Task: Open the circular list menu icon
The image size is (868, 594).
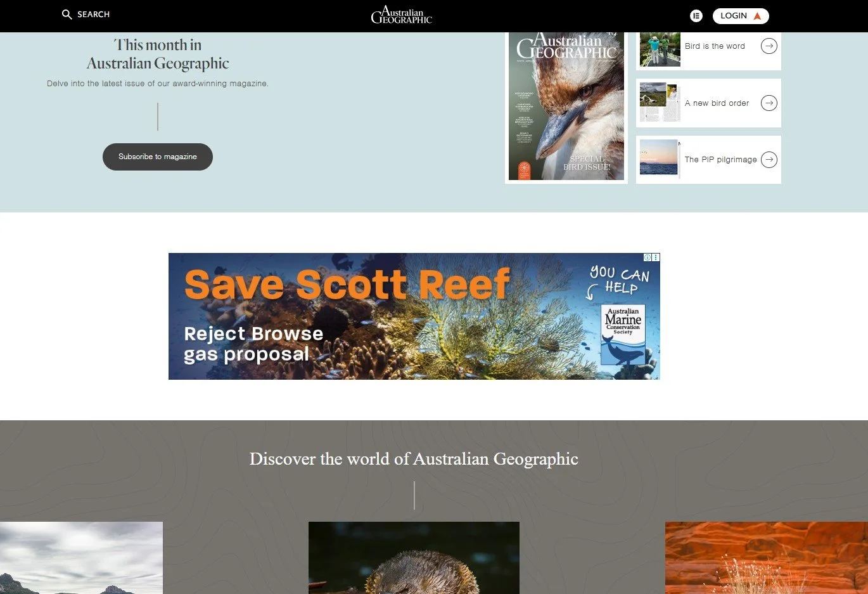Action: (x=696, y=16)
